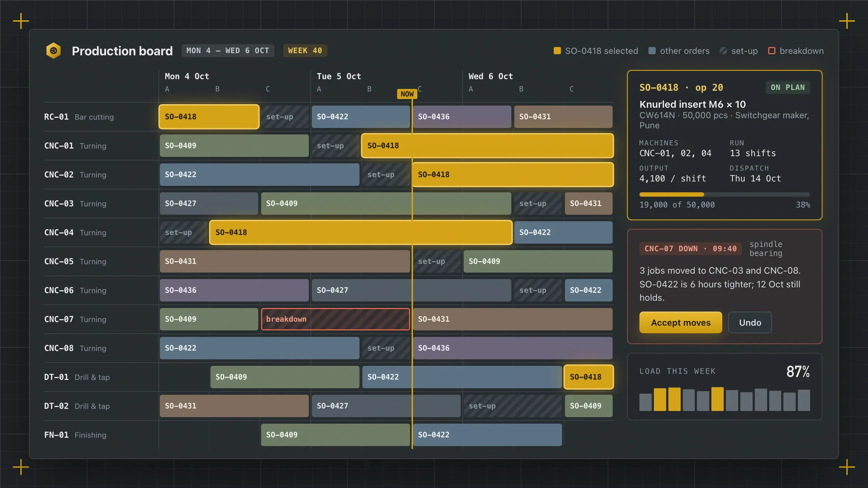This screenshot has width=868, height=488.
Task: Click the CNC-07 Turning row label
Action: click(x=75, y=319)
